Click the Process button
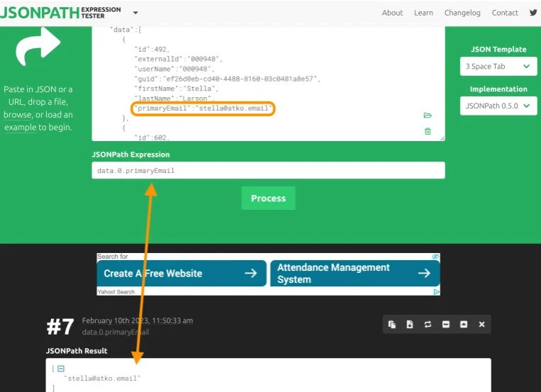 click(268, 198)
